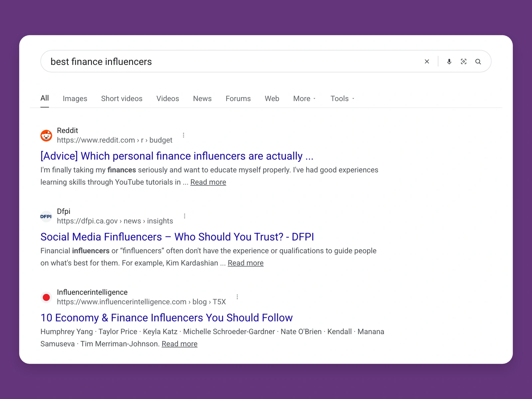Switch to the Images tab
The image size is (532, 399).
[75, 98]
